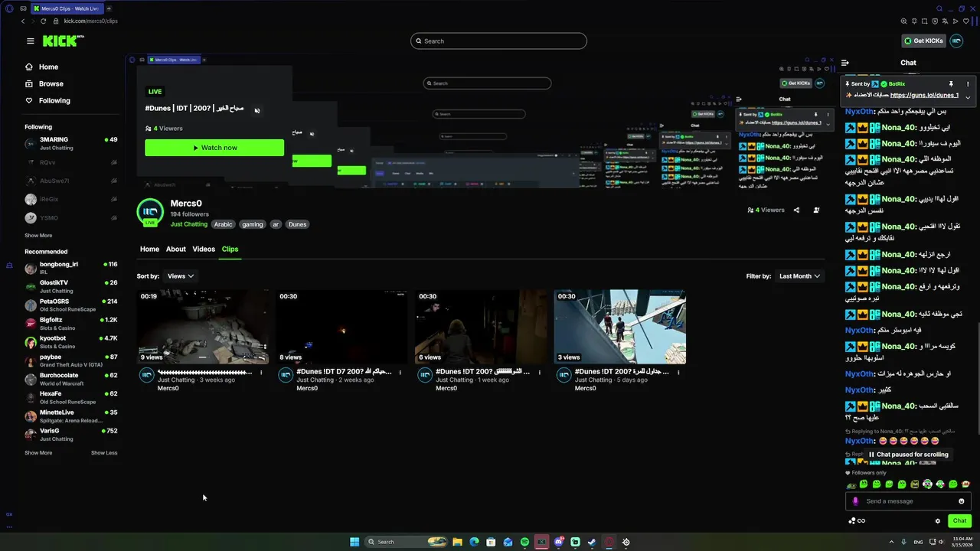Click the green Chat send button
The width and height of the screenshot is (980, 551).
point(959,521)
